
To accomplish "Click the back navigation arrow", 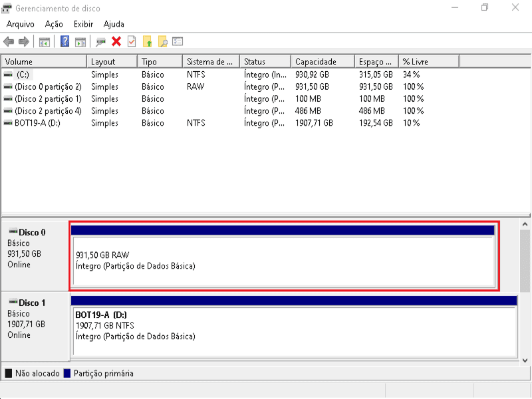I will pos(9,41).
